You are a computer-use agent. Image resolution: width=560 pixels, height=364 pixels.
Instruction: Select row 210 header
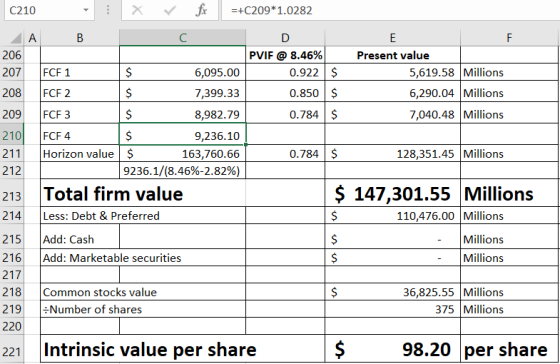point(12,136)
